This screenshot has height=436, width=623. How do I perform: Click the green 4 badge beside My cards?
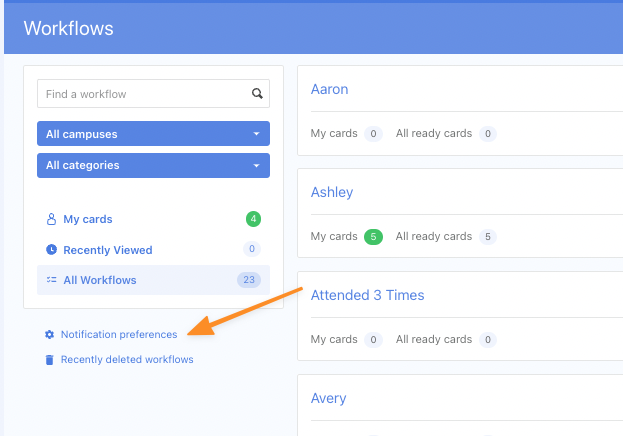(x=253, y=219)
